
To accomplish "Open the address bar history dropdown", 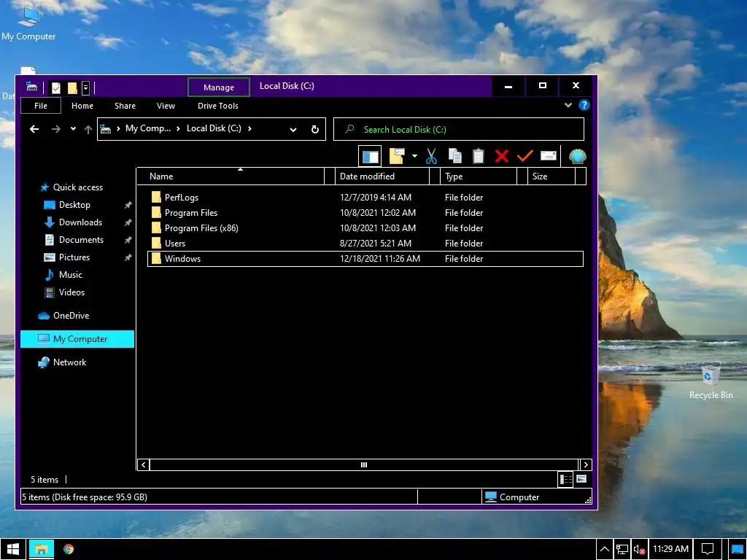I will pyautogui.click(x=293, y=130).
